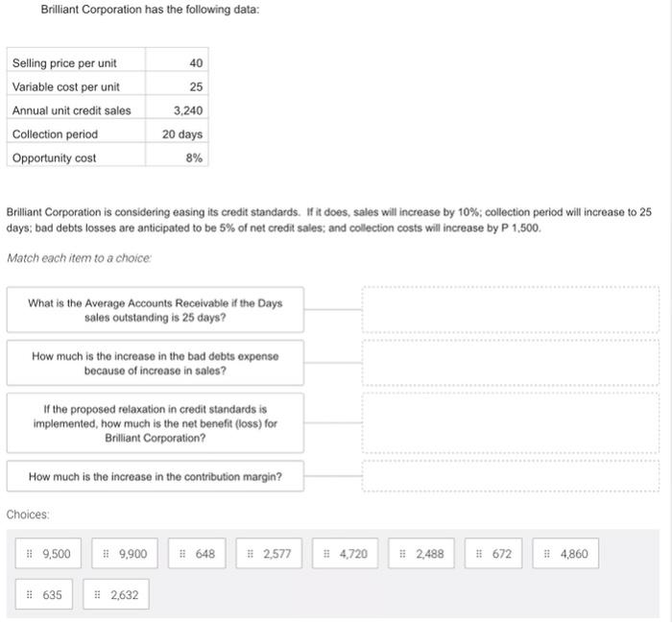Click the 3,240 annual unit credit sales cell
The image size is (672, 623).
(178, 110)
